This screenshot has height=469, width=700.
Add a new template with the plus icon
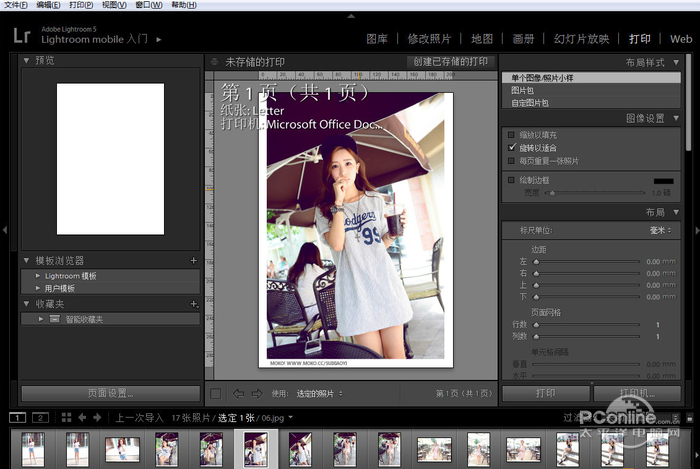(x=194, y=261)
